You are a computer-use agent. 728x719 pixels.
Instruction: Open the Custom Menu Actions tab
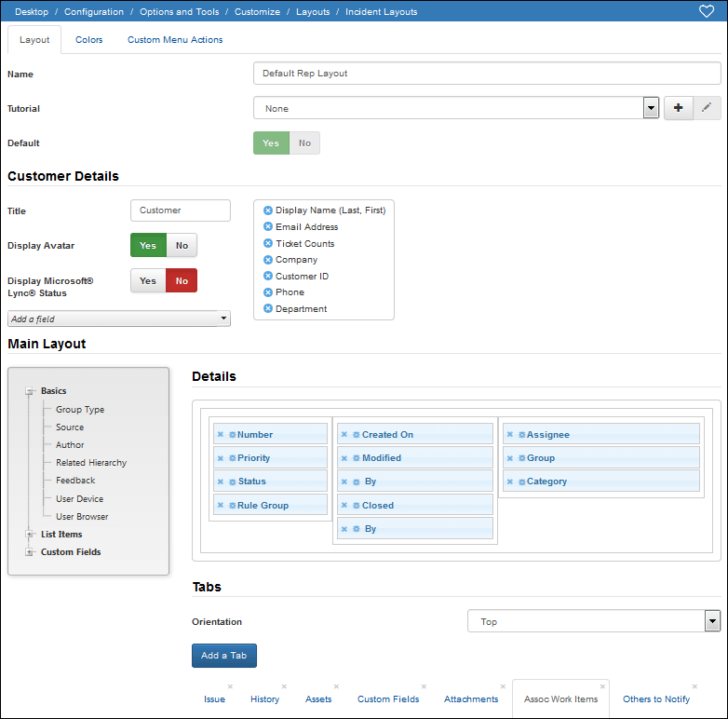[175, 40]
